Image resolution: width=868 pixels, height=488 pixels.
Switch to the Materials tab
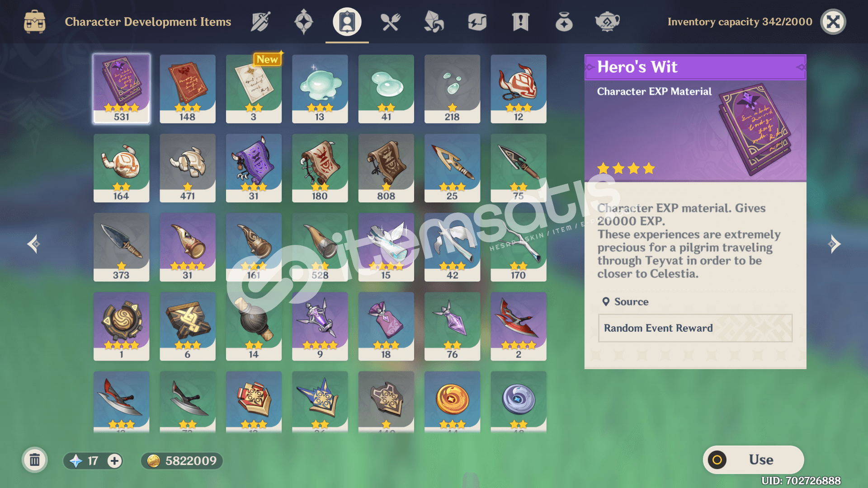434,22
